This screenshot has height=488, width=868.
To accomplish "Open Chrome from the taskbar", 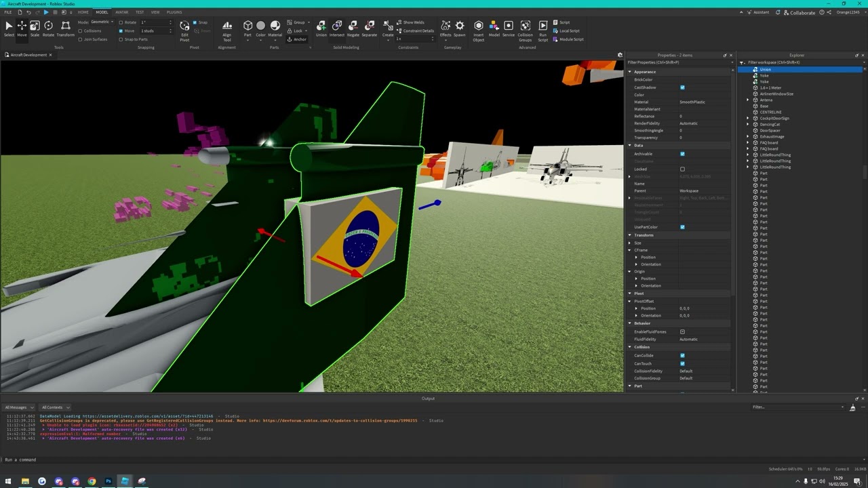I will click(x=92, y=481).
